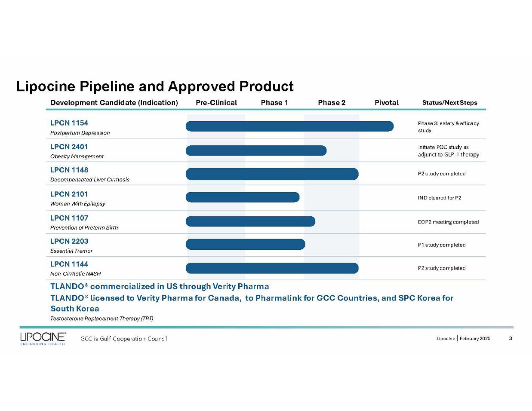This screenshot has height=411, width=532.
Task: Click the LPCN 1148 candidate name
Action: [x=69, y=170]
